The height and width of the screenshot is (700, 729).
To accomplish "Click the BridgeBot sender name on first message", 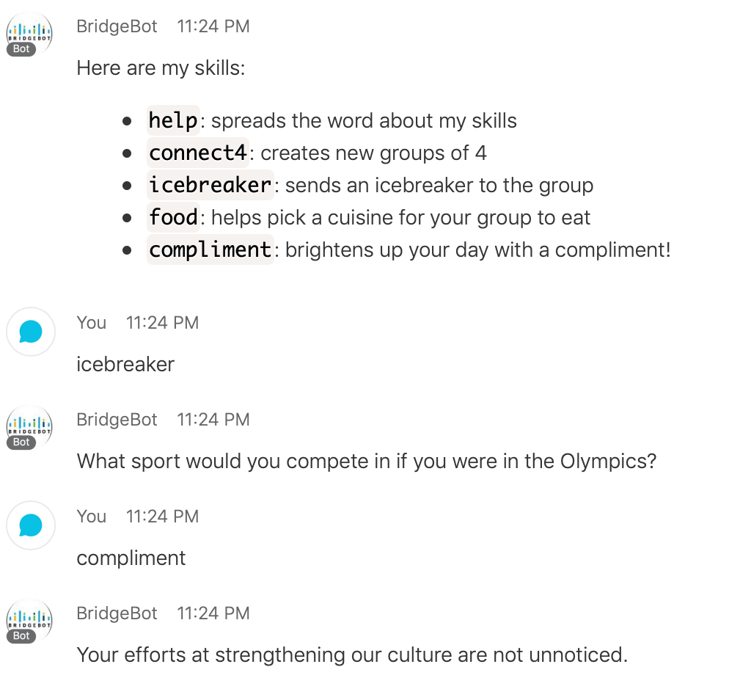I will pos(117,26).
